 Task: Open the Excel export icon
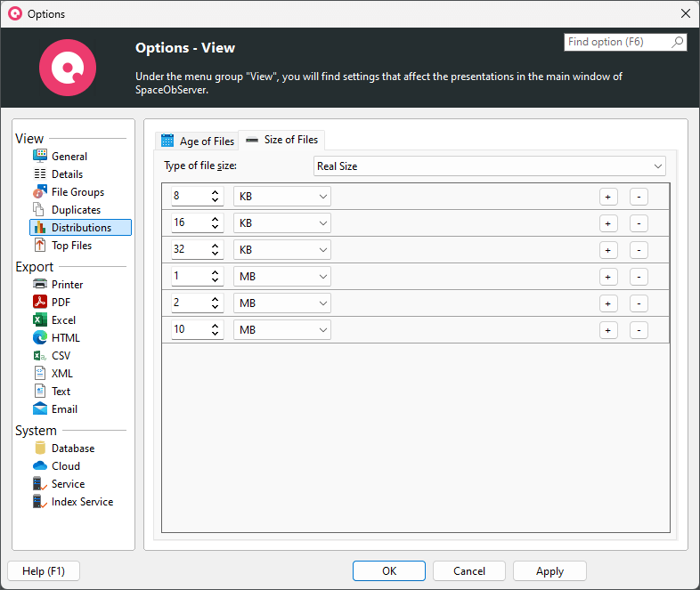[39, 320]
